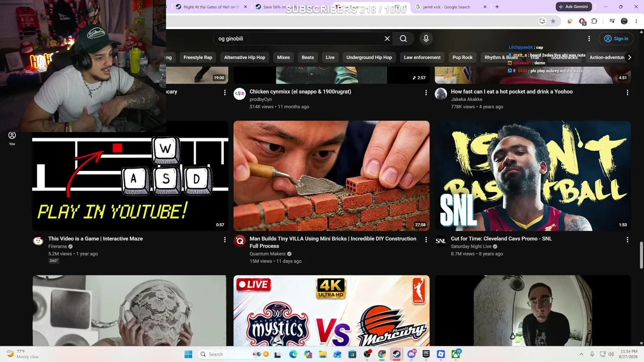644x362 pixels.
Task: Open Jakeka Akakke channel avatar
Action: pyautogui.click(x=441, y=94)
